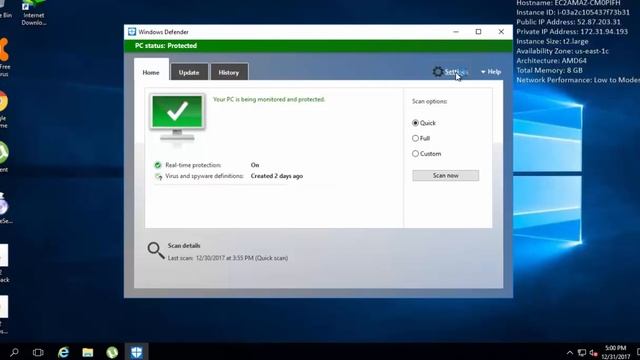The image size is (640, 360).
Task: Click the Real-time protection 'On' value
Action: [x=255, y=165]
